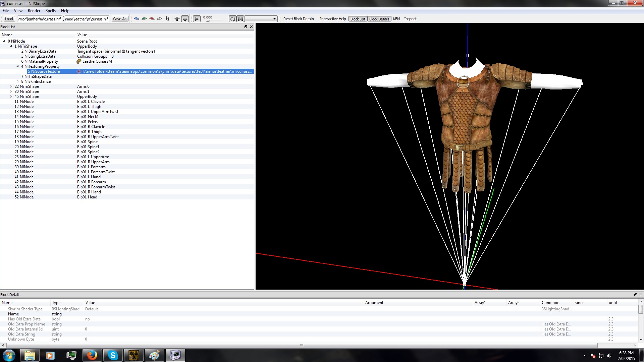Select the 5 NiSourceTexture row
Image resolution: width=644 pixels, height=362 pixels.
pyautogui.click(x=141, y=71)
